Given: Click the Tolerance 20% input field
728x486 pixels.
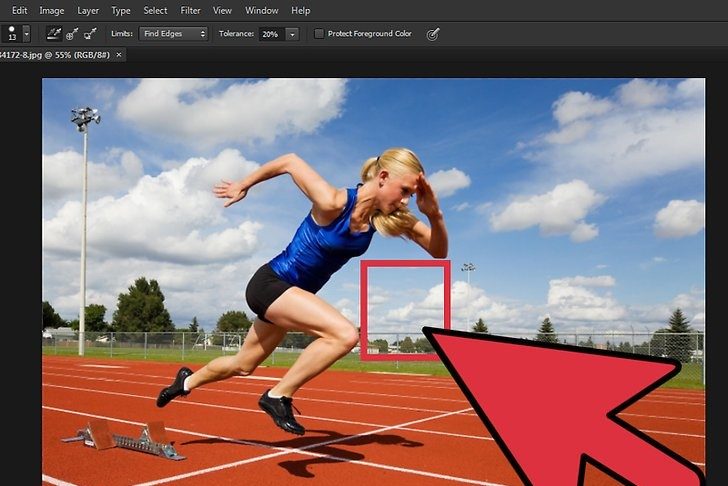Looking at the screenshot, I should pyautogui.click(x=270, y=34).
